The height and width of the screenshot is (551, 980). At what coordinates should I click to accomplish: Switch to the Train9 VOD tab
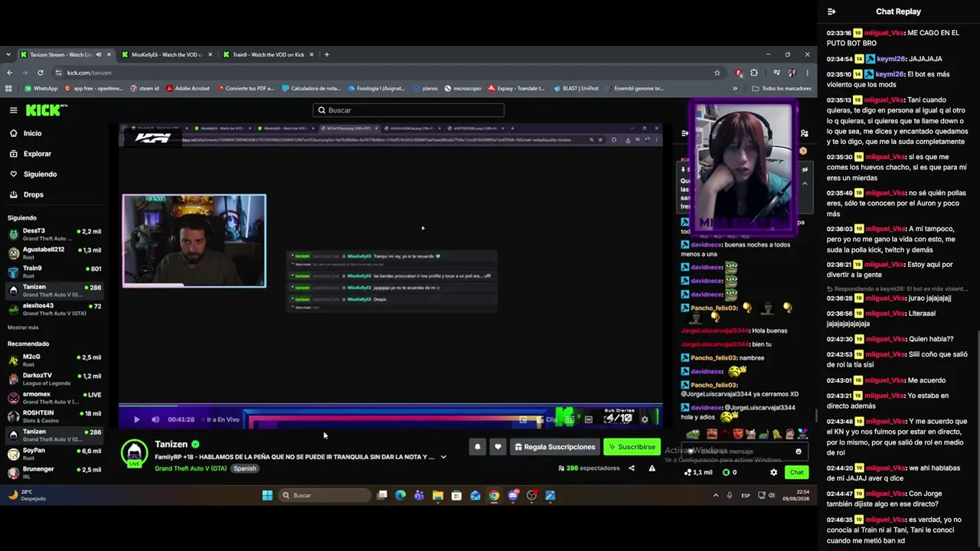point(268,54)
